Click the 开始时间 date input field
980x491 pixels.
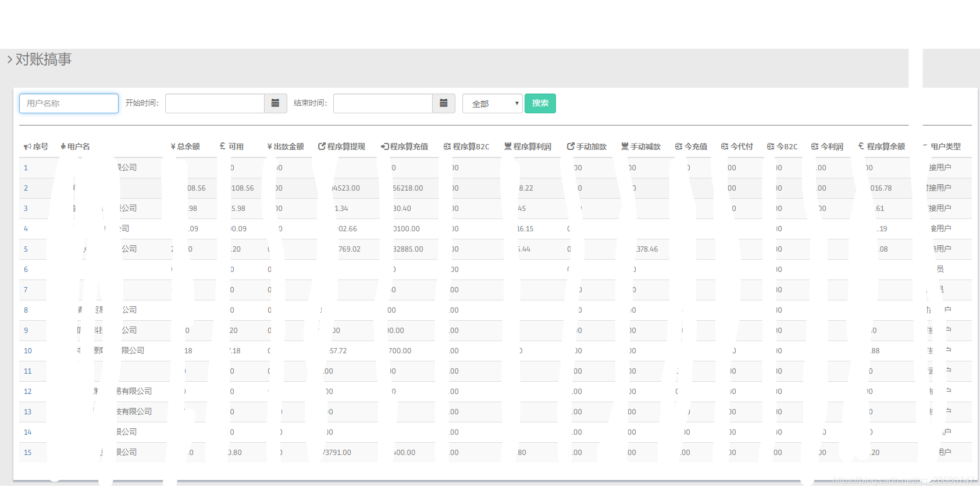[215, 103]
